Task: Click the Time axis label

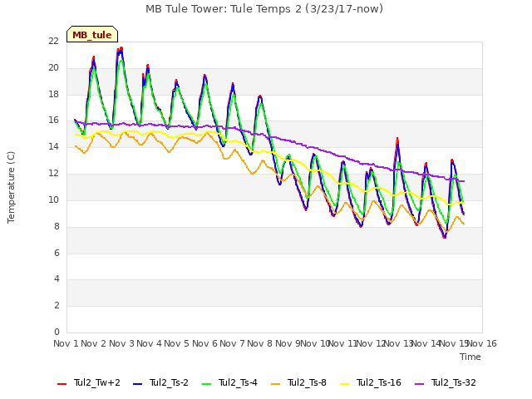Action: pyautogui.click(x=470, y=357)
